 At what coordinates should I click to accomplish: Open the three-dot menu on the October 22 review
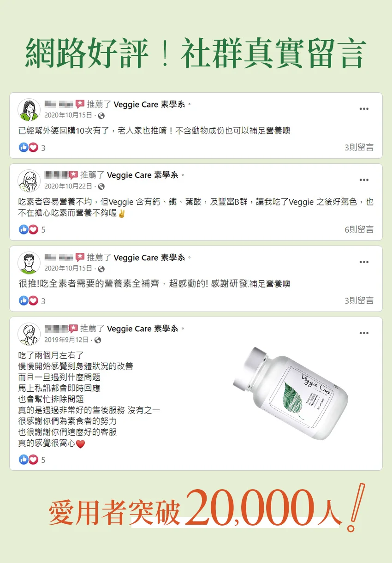pos(364,180)
